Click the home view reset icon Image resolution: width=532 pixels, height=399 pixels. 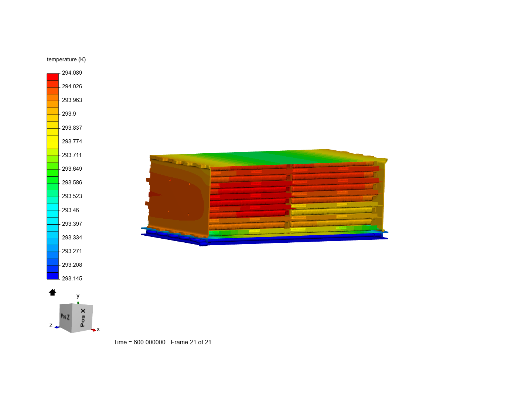coord(52,292)
